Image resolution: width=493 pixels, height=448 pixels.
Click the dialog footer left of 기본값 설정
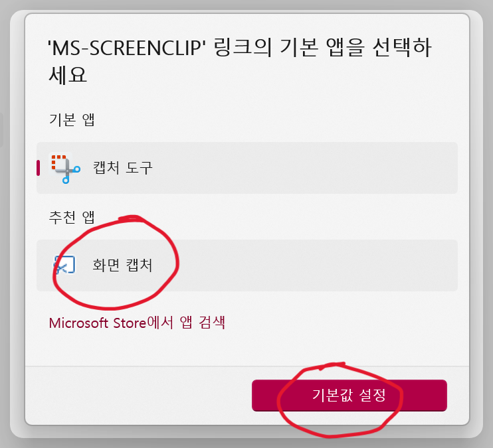pos(138,395)
